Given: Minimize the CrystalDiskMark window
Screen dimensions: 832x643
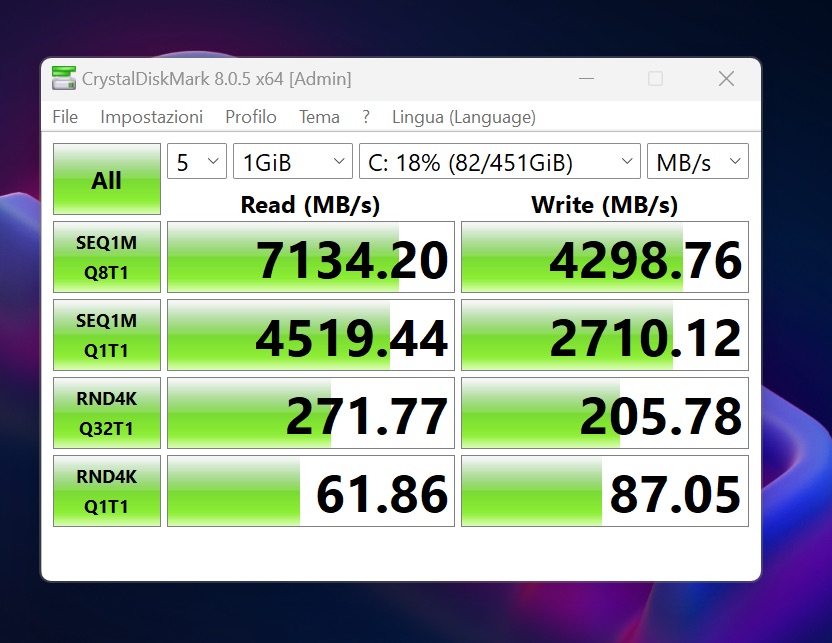Looking at the screenshot, I should [586, 79].
